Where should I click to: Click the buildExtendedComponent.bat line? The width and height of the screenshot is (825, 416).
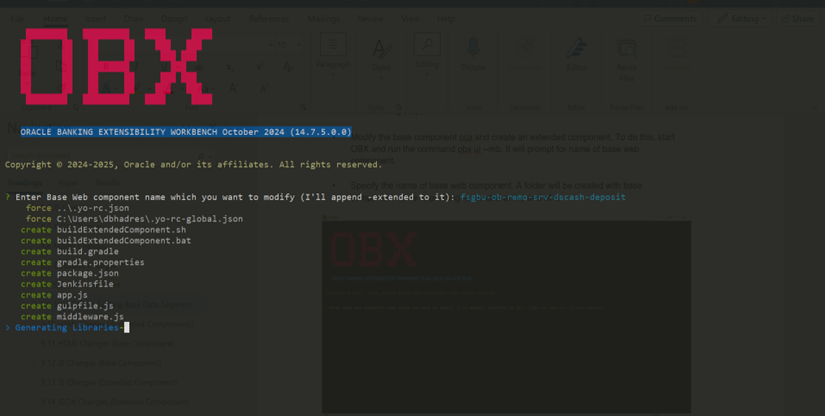click(x=106, y=241)
